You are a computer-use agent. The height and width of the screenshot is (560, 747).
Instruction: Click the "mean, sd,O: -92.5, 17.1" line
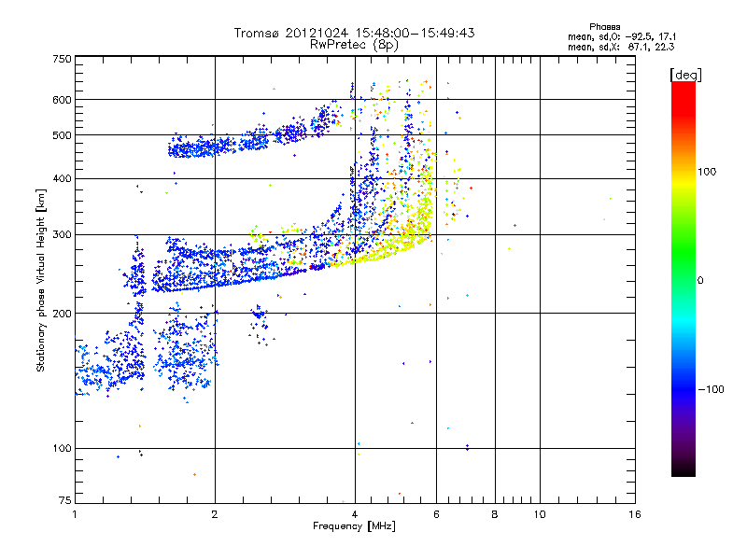[622, 36]
